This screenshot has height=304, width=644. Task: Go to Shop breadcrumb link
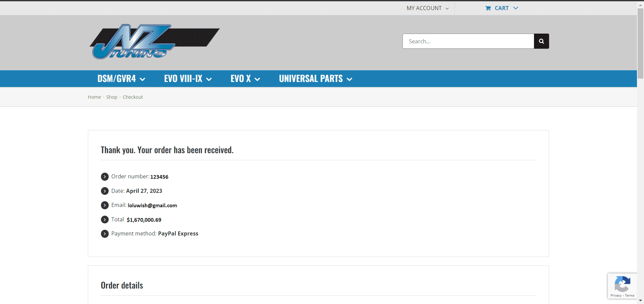(x=112, y=97)
